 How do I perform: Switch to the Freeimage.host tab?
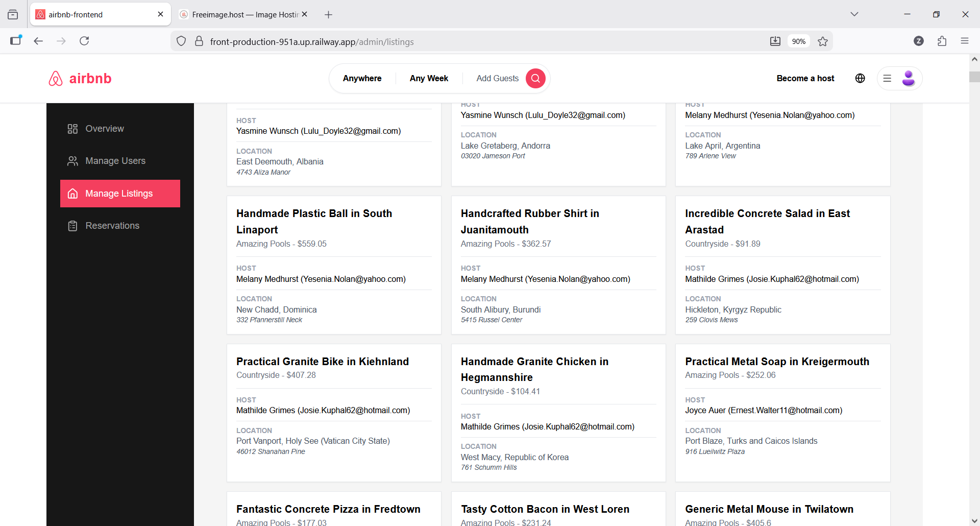point(240,14)
